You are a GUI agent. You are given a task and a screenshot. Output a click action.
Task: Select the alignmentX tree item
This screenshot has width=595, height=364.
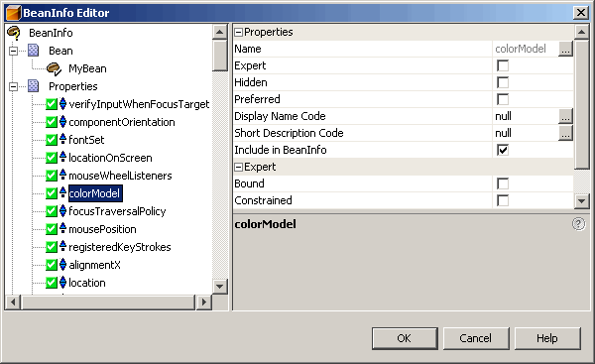[x=94, y=265]
